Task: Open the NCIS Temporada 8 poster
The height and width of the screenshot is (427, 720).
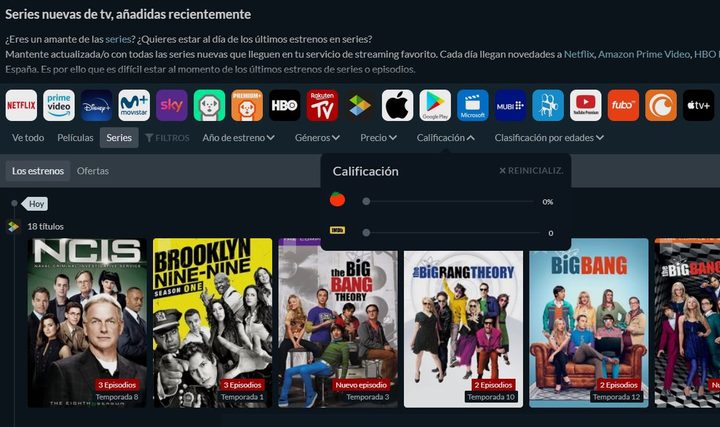Action: (87, 323)
